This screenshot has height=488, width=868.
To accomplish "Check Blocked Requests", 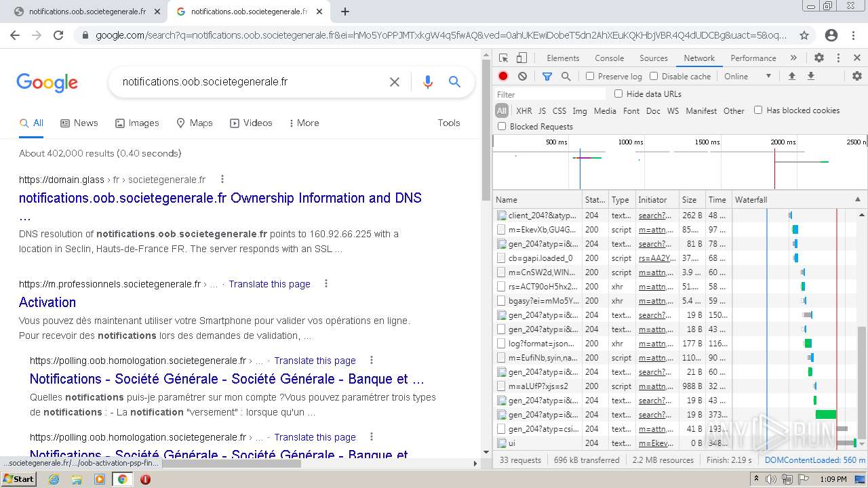I will coord(502,126).
